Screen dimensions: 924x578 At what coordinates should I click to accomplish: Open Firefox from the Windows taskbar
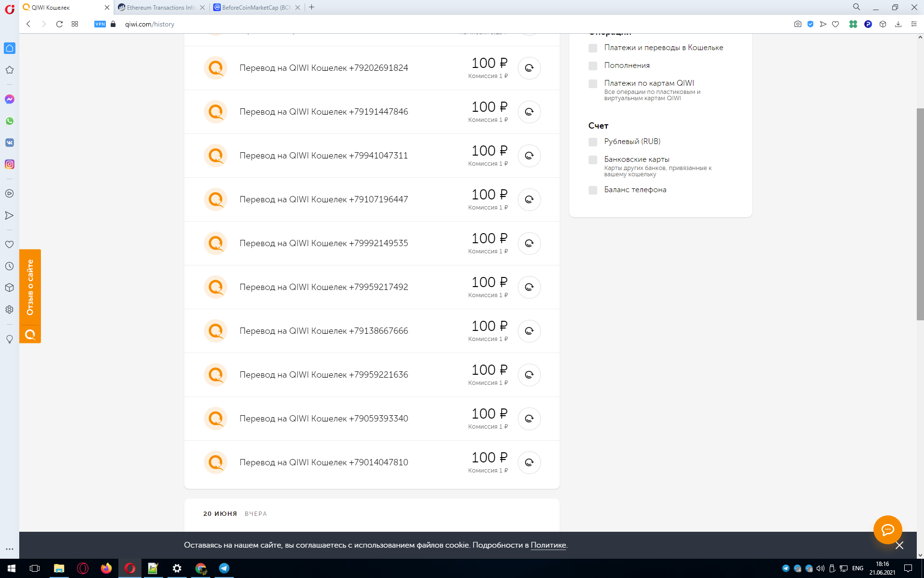coord(106,568)
